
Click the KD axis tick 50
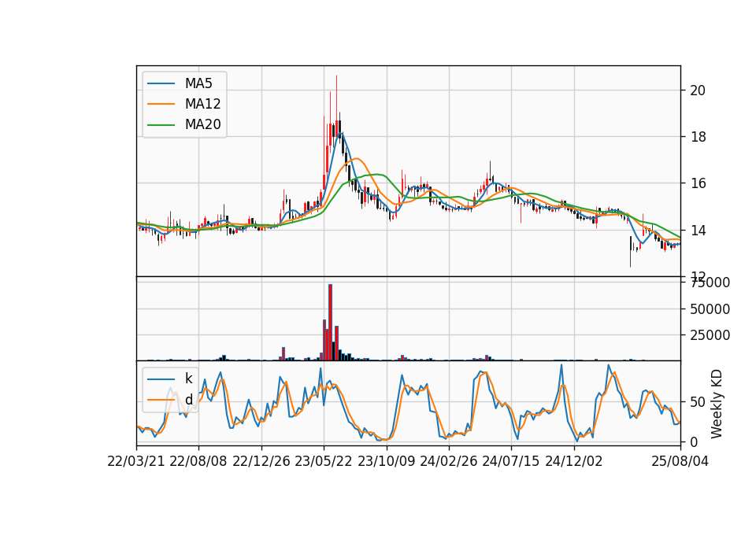(697, 402)
